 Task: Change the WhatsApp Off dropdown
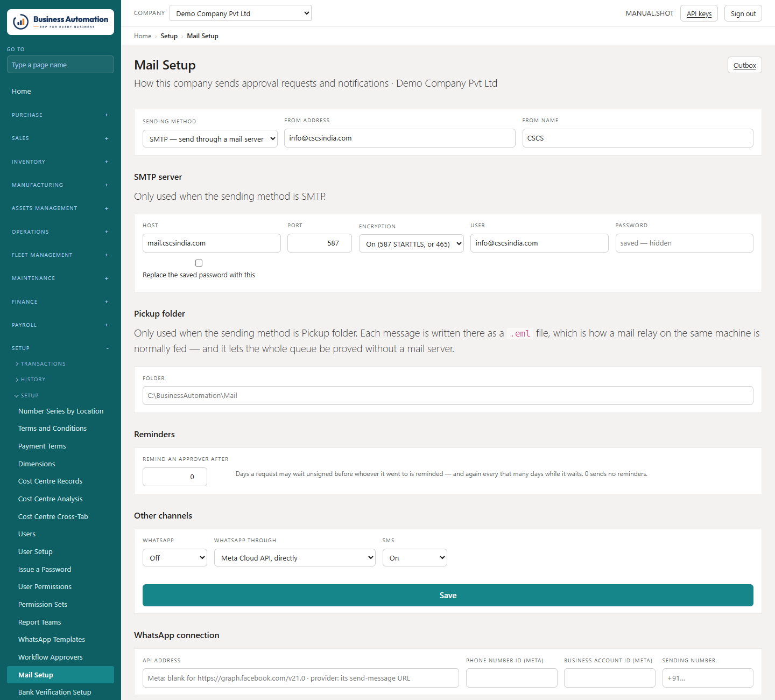[x=175, y=558]
